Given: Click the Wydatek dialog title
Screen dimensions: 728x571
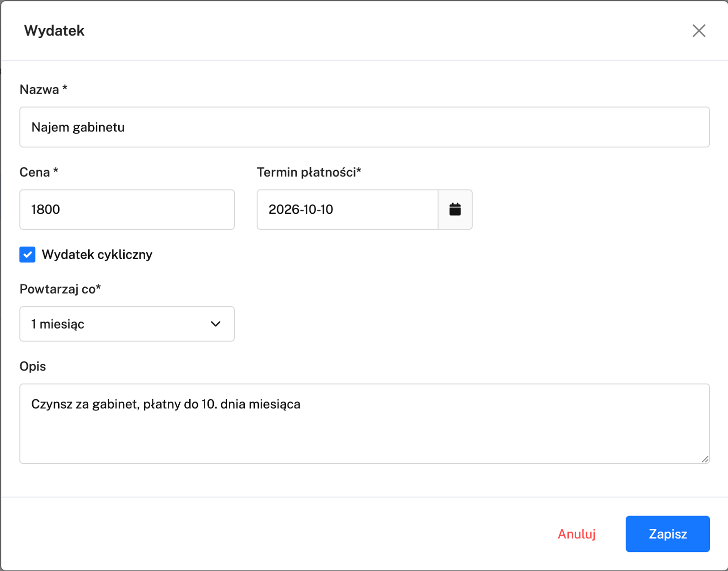Looking at the screenshot, I should coord(54,31).
